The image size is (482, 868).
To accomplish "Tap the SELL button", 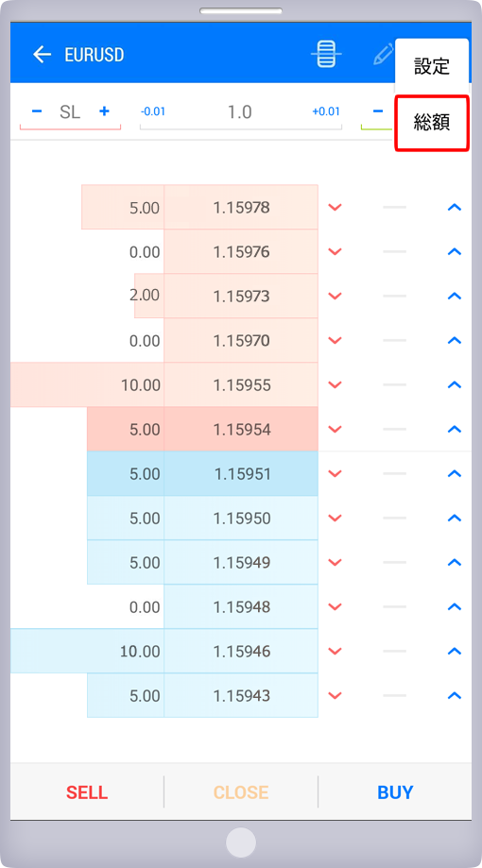I will (x=87, y=792).
